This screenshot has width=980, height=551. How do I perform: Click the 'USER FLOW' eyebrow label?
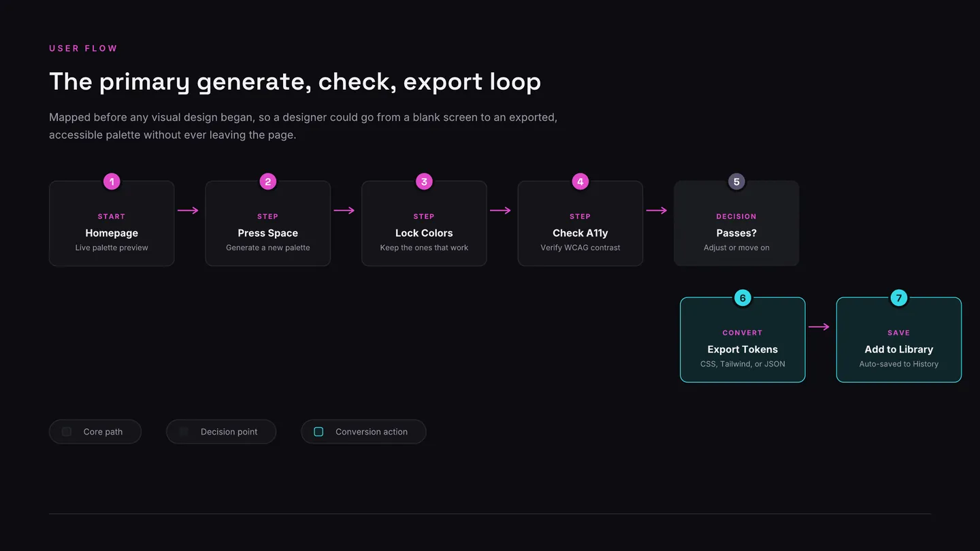[84, 48]
